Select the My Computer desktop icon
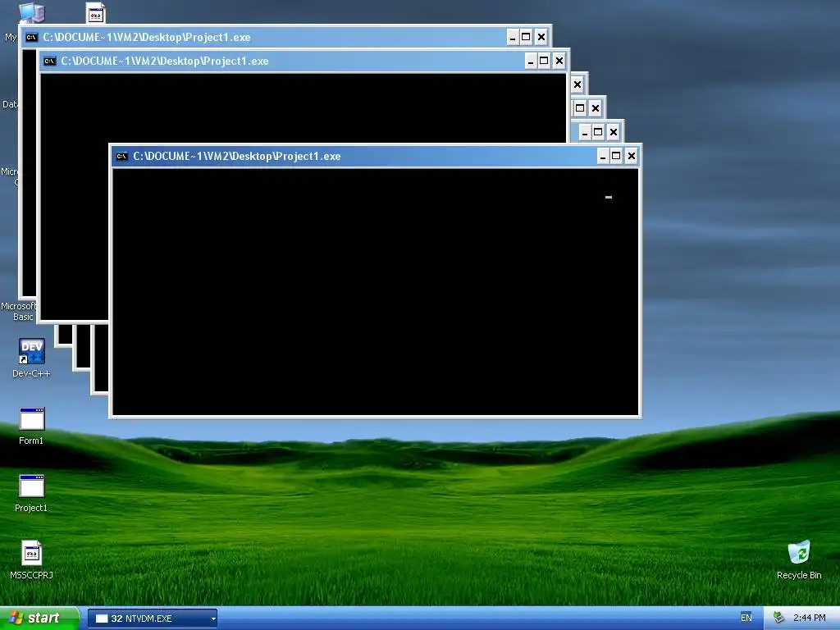This screenshot has width=840, height=630. click(x=31, y=11)
